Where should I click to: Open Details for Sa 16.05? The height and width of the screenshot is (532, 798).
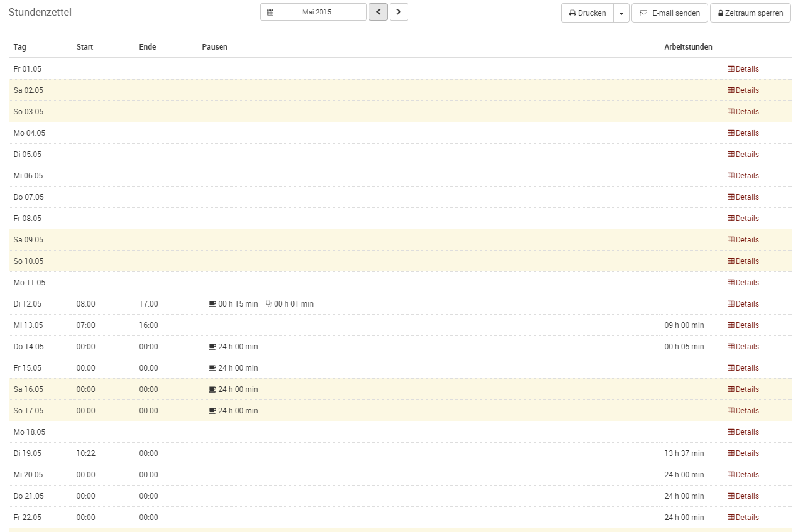(x=743, y=389)
